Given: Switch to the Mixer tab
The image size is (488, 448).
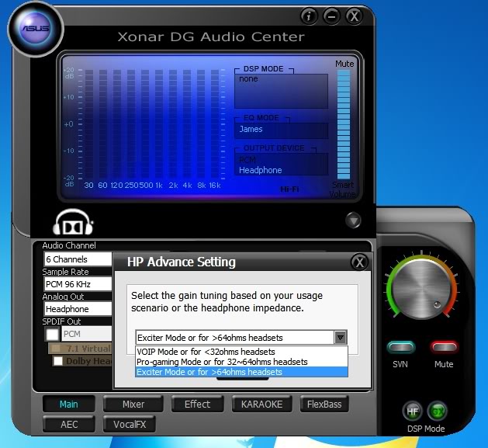Looking at the screenshot, I should point(133,404).
